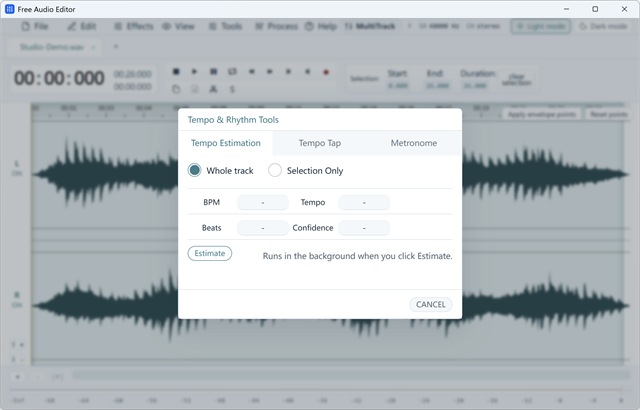Screen dimensions: 640x410
Task: Switch to the Tempo Estimation tab
Action: click(x=226, y=143)
